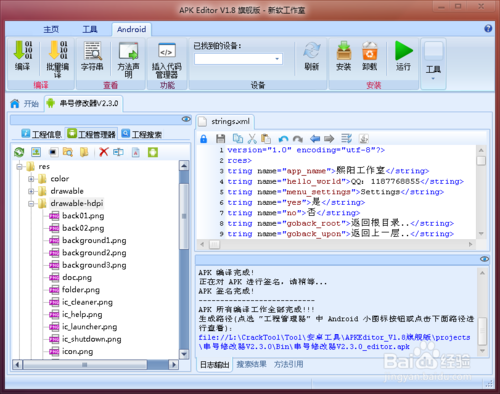Switch to the 搜索结果 tab
This screenshot has width=500, height=394.
point(251,364)
